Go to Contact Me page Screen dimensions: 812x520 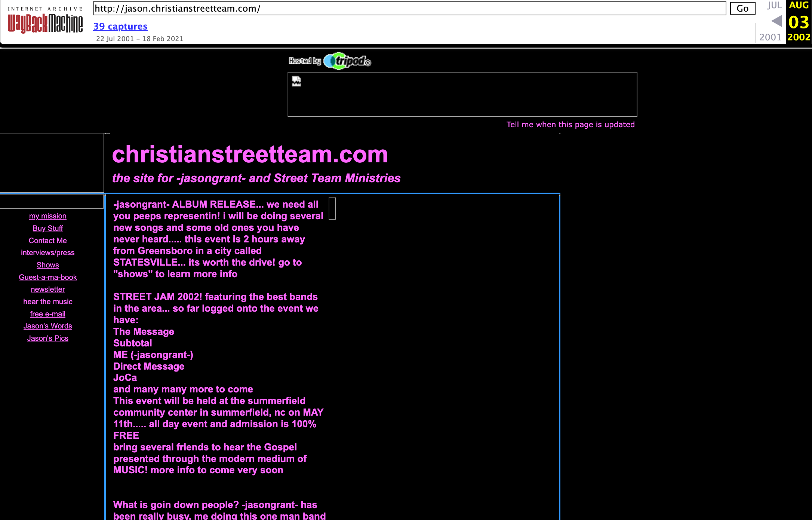[48, 241]
